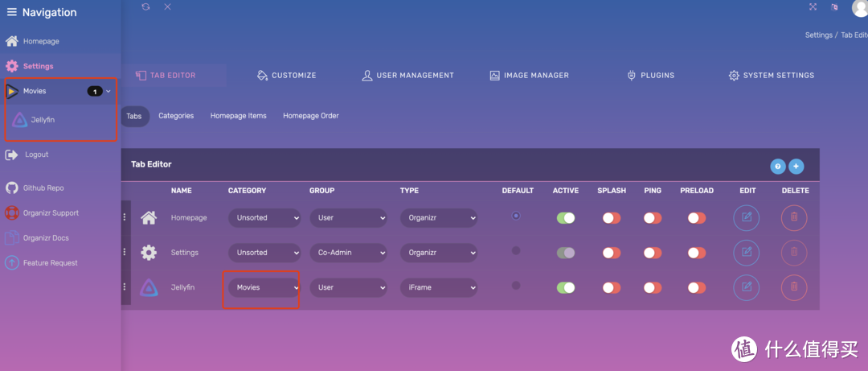Click the reload icon in top bar

145,6
